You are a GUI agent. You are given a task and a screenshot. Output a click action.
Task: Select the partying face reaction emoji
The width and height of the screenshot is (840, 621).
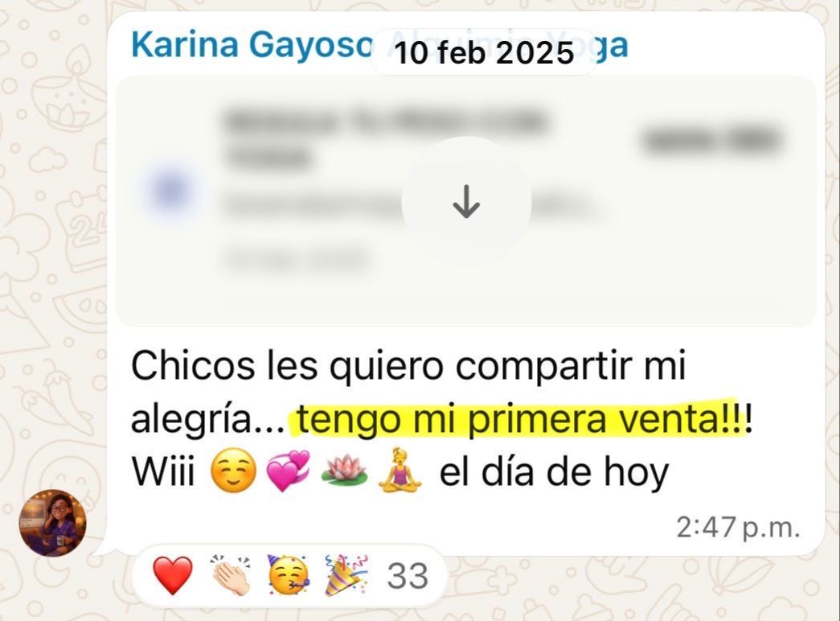(289, 575)
